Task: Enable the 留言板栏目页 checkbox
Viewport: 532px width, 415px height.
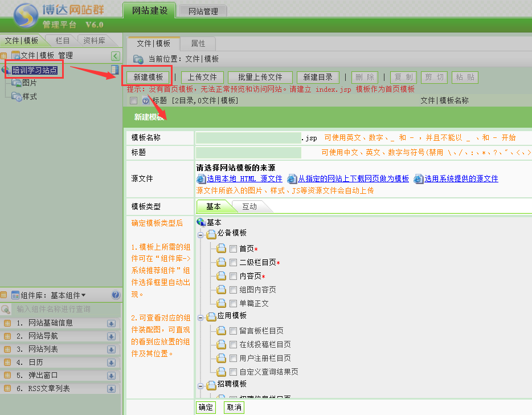Action: pyautogui.click(x=233, y=331)
